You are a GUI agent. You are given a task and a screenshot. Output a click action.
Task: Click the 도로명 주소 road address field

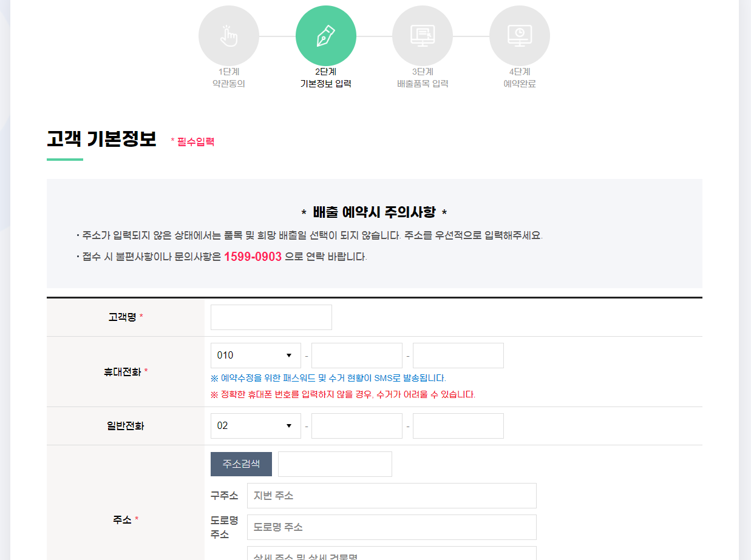pos(392,527)
